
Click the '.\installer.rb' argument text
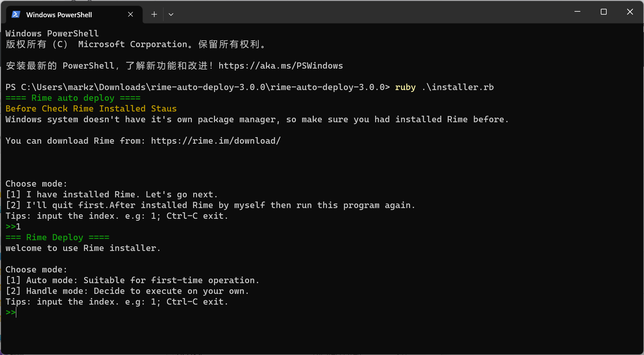coord(458,87)
